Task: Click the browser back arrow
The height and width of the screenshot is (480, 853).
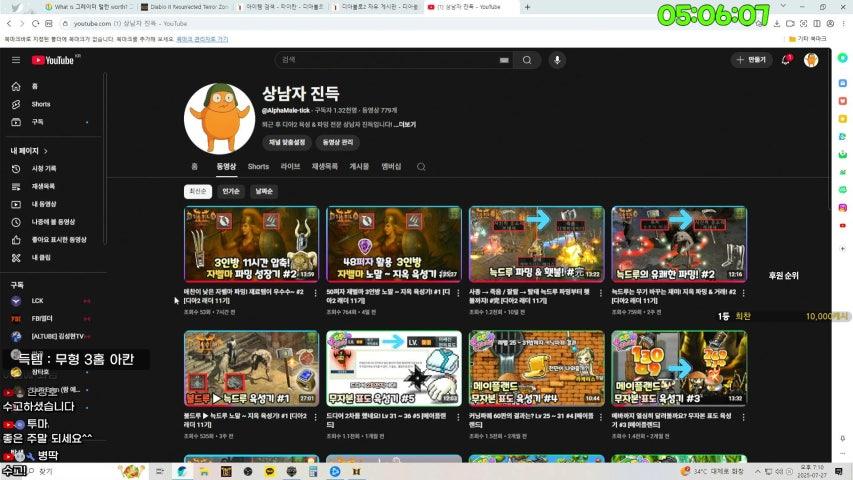Action: click(x=9, y=23)
